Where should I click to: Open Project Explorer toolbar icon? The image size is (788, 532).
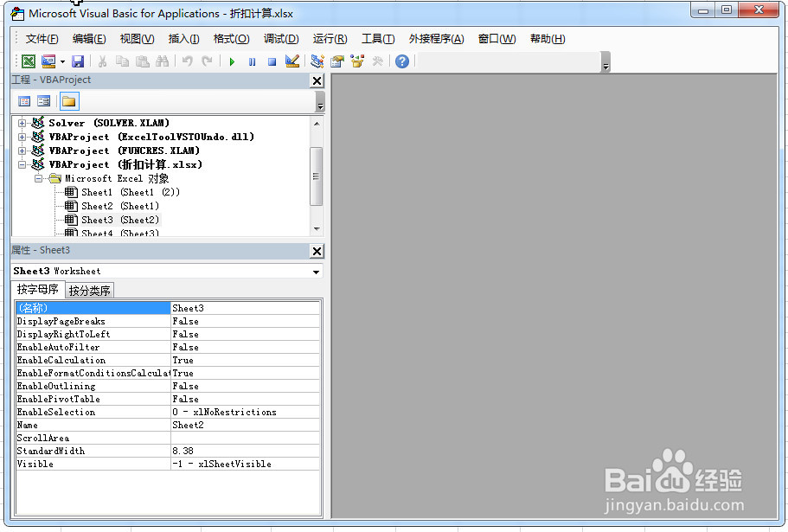(x=317, y=61)
